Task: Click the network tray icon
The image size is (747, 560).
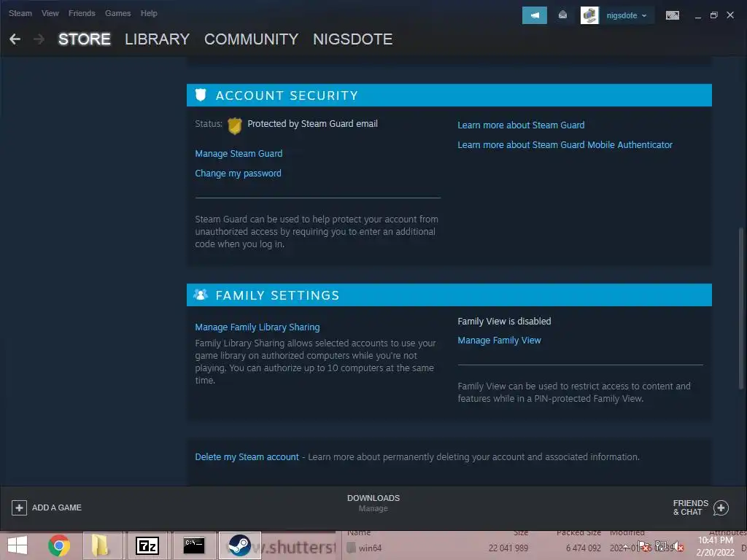Action: (x=661, y=547)
